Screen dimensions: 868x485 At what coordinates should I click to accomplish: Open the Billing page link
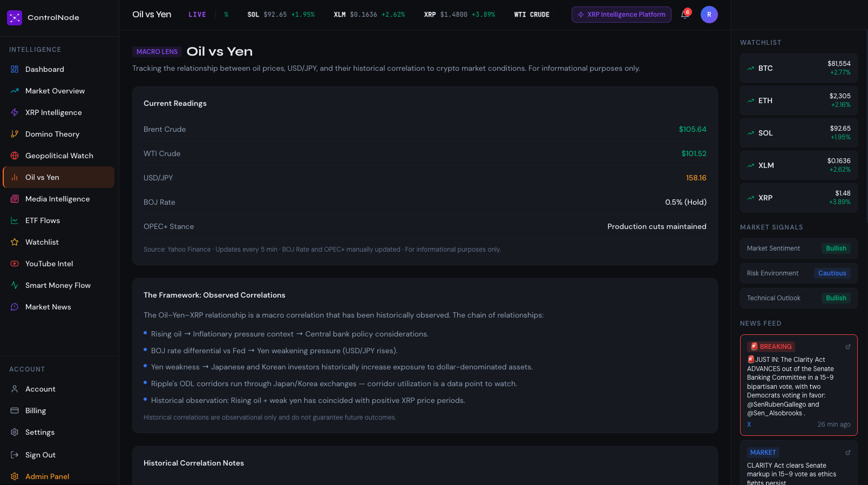point(58,410)
